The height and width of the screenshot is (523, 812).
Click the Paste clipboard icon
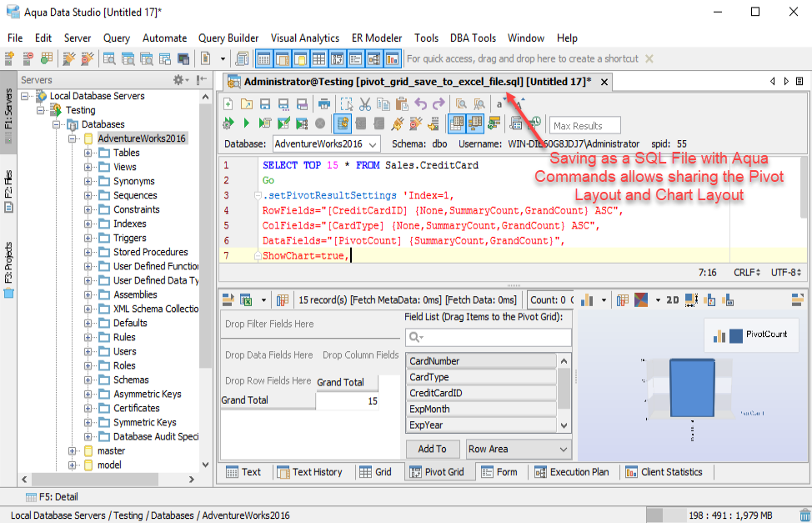coord(401,104)
